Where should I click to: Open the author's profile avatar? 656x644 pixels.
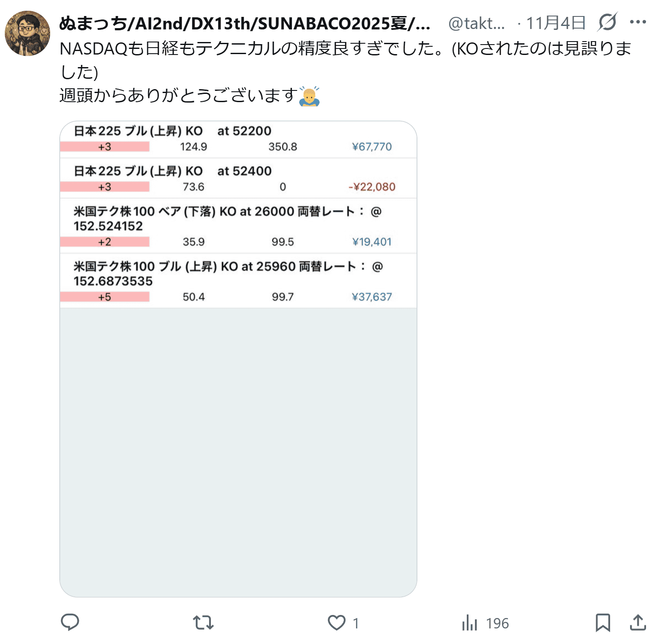pos(27,33)
